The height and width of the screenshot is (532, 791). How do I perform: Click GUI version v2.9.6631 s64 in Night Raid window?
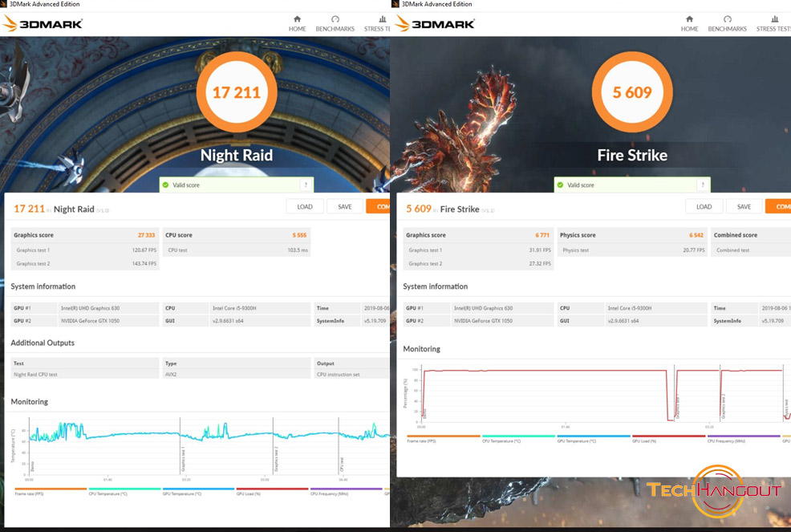(x=228, y=320)
